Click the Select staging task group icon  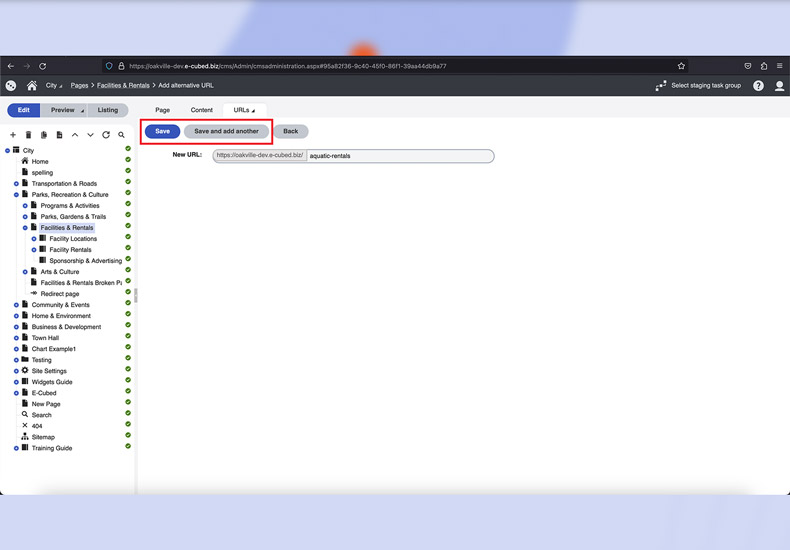point(661,86)
